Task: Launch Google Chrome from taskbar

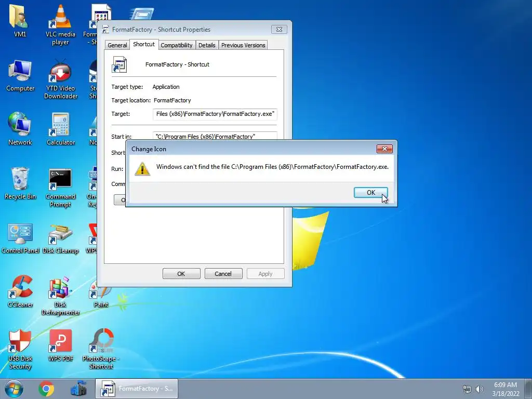Action: click(46, 389)
